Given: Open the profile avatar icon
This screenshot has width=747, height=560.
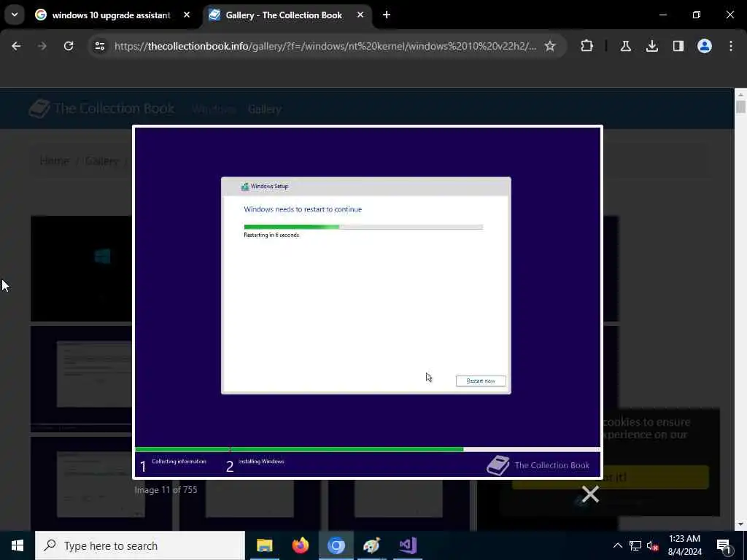Looking at the screenshot, I should pos(705,46).
